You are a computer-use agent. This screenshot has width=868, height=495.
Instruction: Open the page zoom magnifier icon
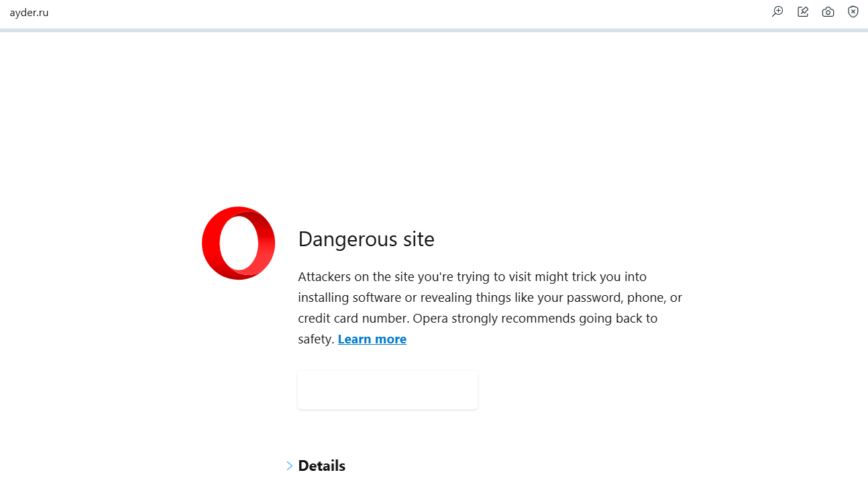click(777, 11)
